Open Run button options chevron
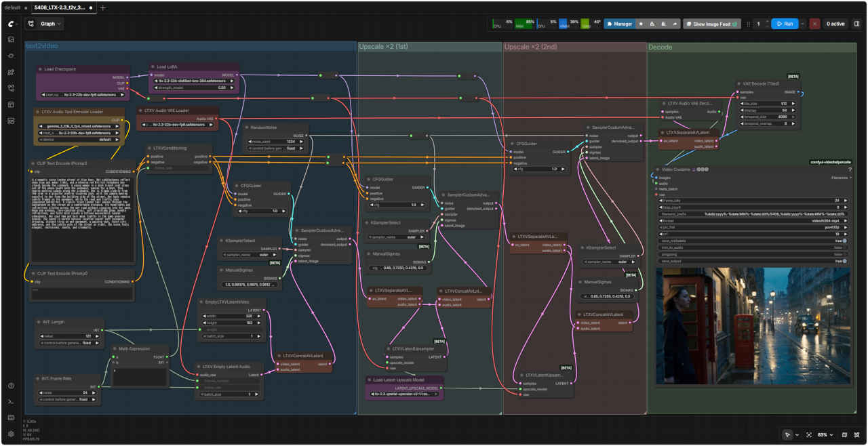 click(x=802, y=24)
